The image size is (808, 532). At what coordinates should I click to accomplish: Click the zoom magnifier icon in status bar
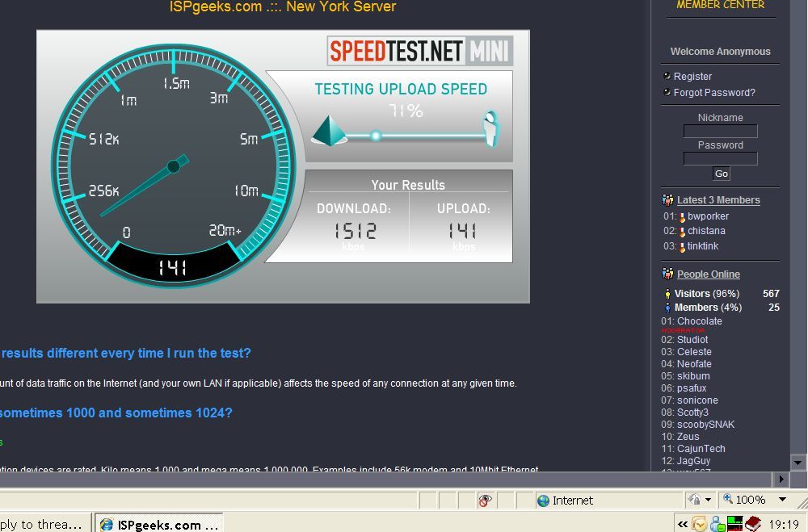coord(728,499)
